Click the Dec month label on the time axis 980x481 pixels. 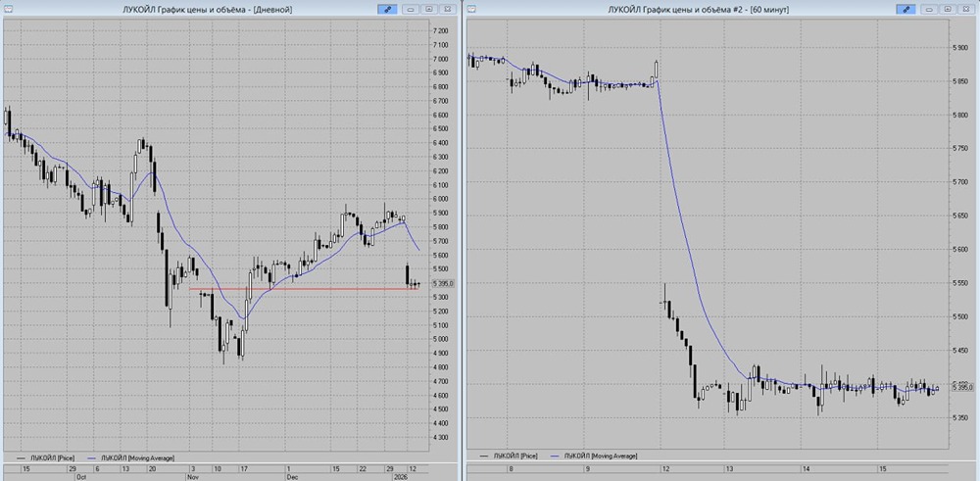pyautogui.click(x=293, y=475)
